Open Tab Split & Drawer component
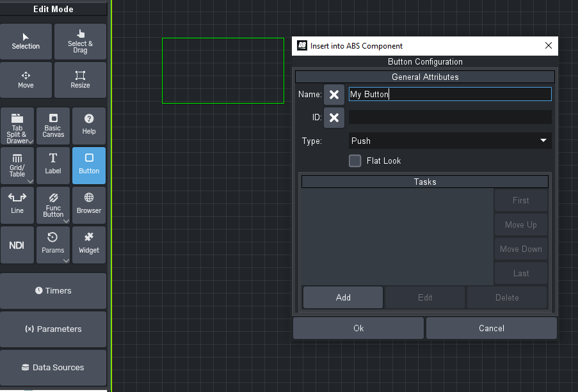 click(17, 126)
